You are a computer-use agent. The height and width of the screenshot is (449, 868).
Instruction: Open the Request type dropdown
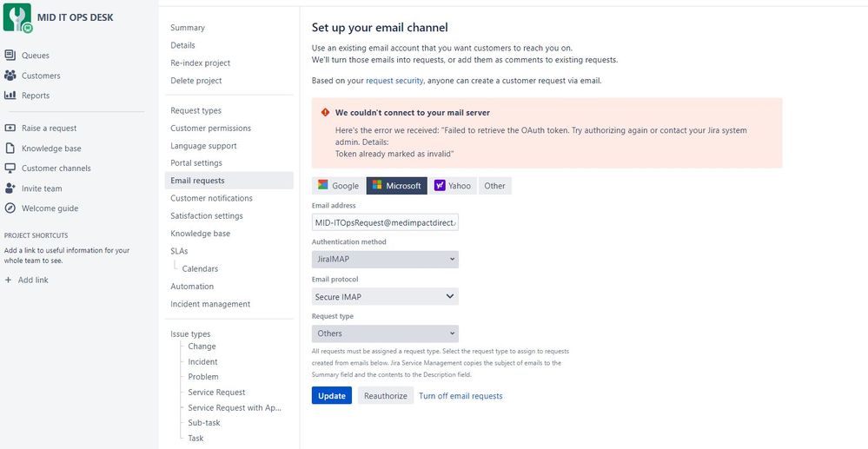(x=385, y=333)
